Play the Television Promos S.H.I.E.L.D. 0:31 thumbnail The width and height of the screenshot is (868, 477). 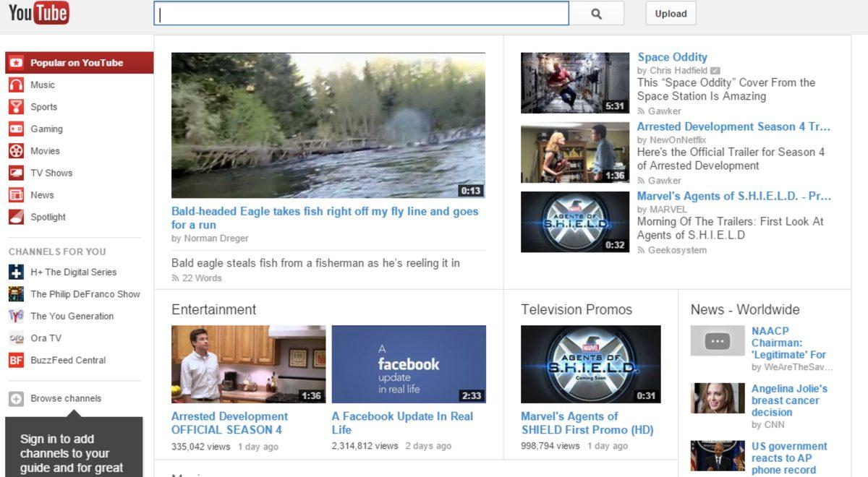591,364
